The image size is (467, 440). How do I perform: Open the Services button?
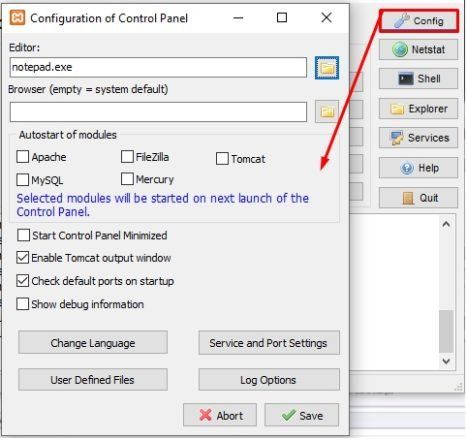[418, 138]
